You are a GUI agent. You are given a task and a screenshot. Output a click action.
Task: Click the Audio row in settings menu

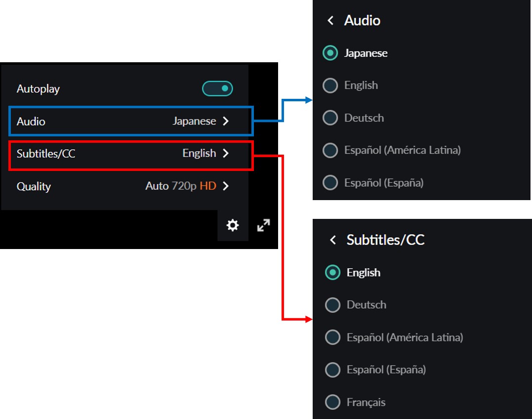tap(123, 121)
